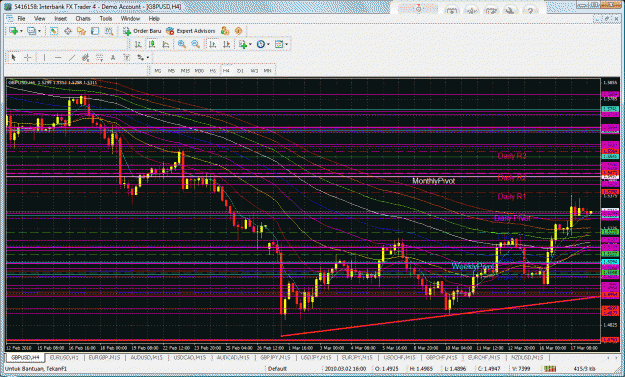Open the Periods clock icon

[261, 44]
